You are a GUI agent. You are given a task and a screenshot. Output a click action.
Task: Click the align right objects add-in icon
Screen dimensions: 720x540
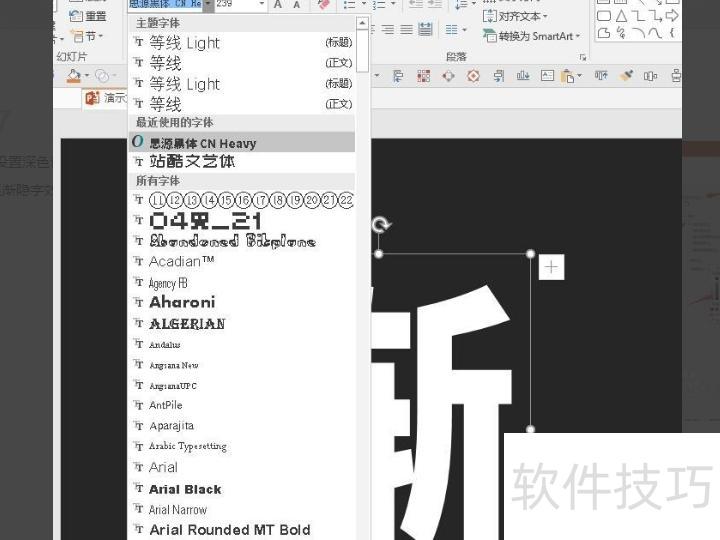pos(499,76)
